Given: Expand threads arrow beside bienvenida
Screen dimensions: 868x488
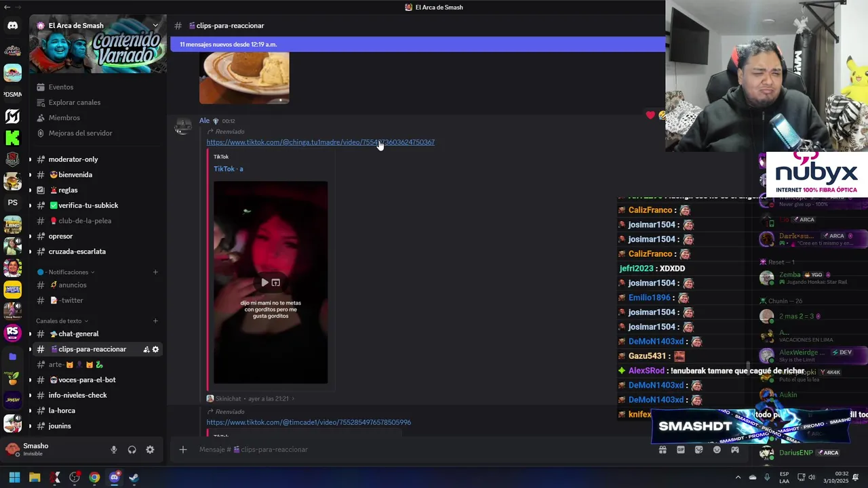Looking at the screenshot, I should [x=29, y=175].
